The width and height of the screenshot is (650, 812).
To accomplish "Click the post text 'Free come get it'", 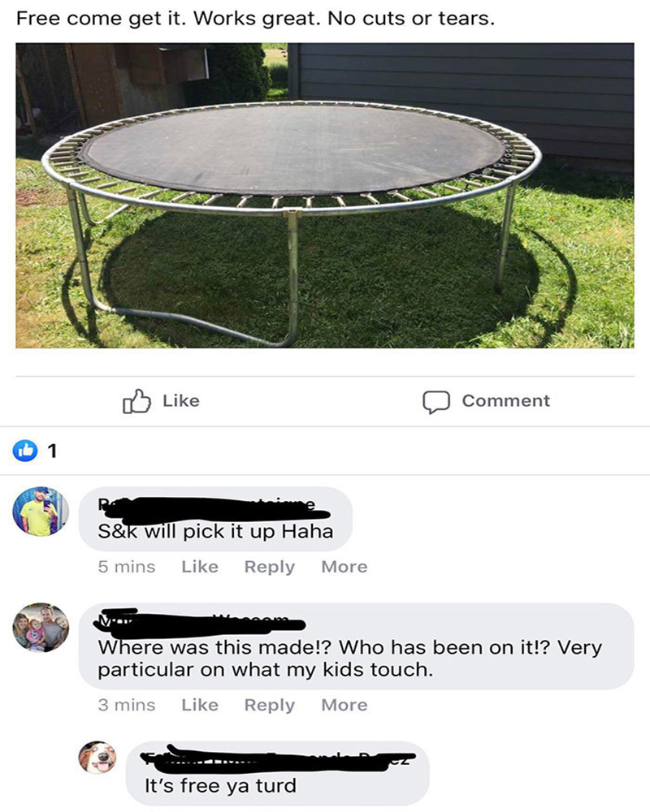I will pos(102,19).
